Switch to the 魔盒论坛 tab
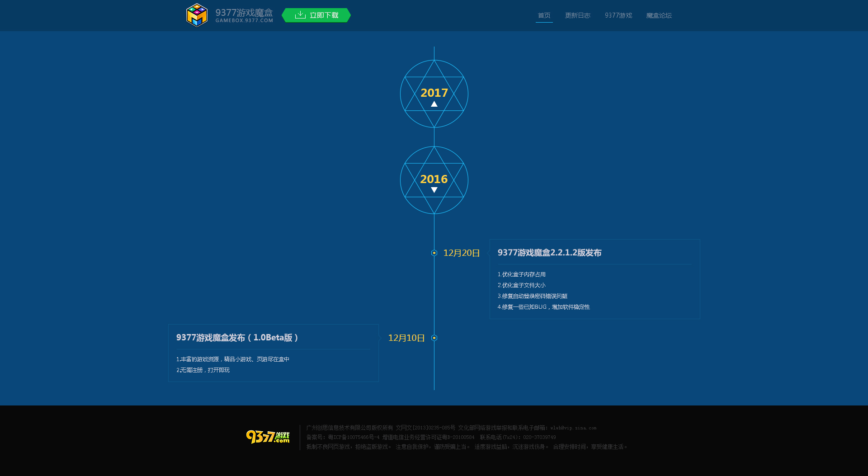The height and width of the screenshot is (476, 868). click(x=659, y=15)
